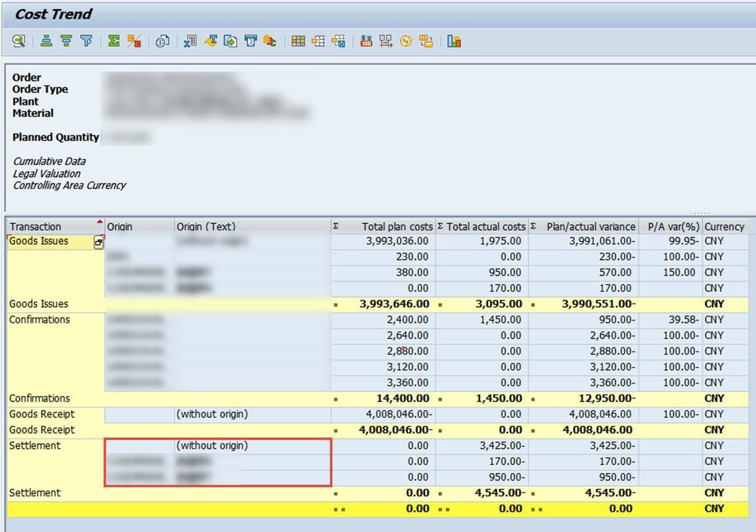Select the 150.00 percentage cell
This screenshot has height=532, width=756.
click(x=670, y=273)
